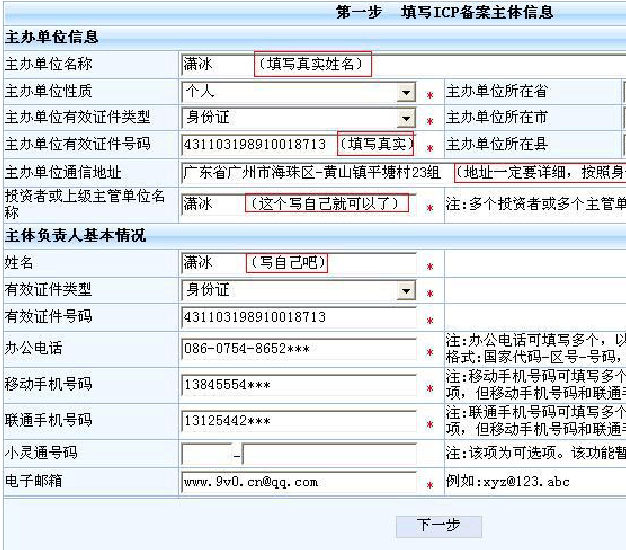The image size is (626, 550).
Task: Click the 主办单位所在县 field at right edge
Action: pyautogui.click(x=622, y=144)
